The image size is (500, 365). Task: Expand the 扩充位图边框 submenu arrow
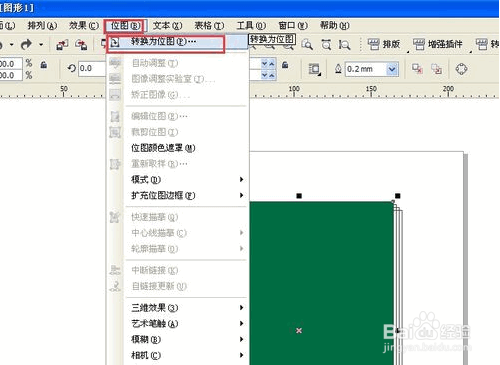click(242, 195)
